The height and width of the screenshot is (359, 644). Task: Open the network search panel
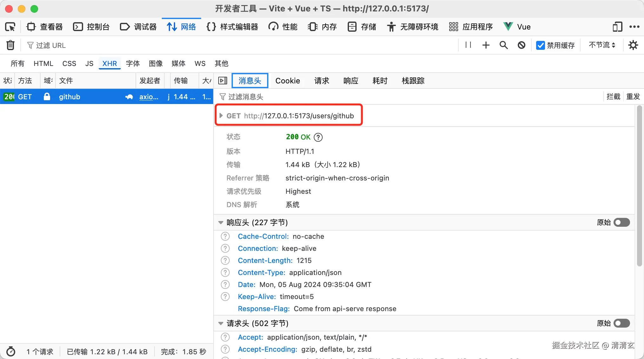click(503, 45)
